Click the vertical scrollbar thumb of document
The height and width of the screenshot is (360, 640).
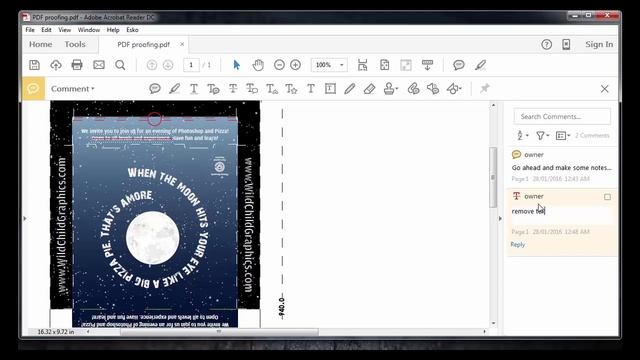(x=493, y=177)
